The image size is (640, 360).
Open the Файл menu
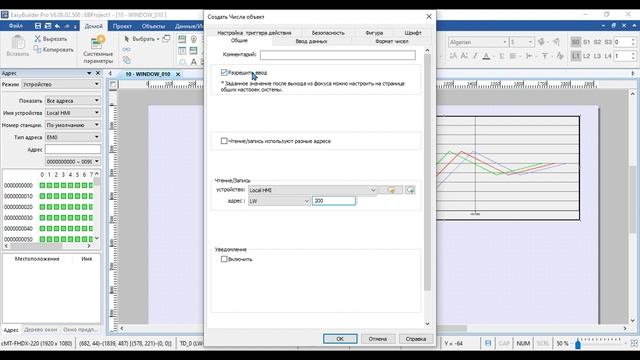[x=16, y=26]
